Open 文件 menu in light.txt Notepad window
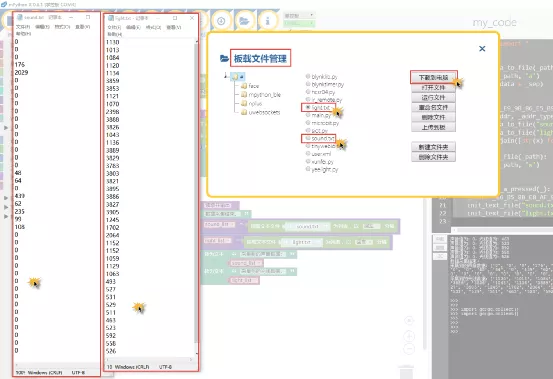 click(114, 27)
